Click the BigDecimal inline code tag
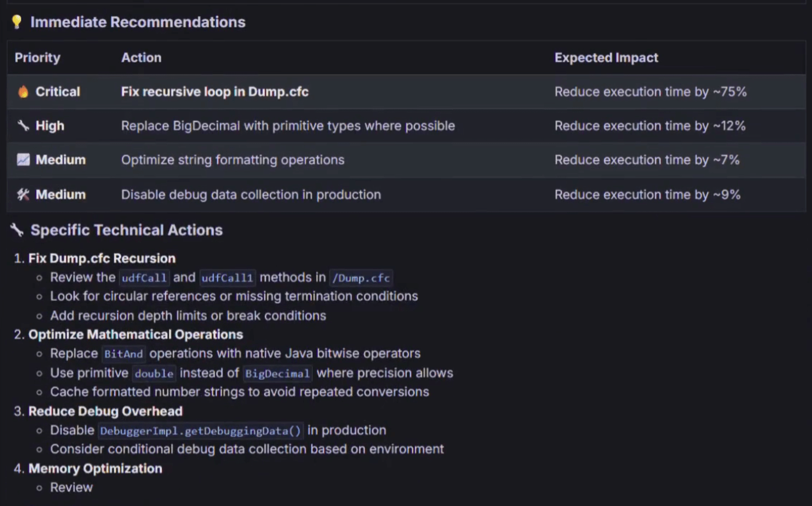The image size is (812, 506). (277, 374)
